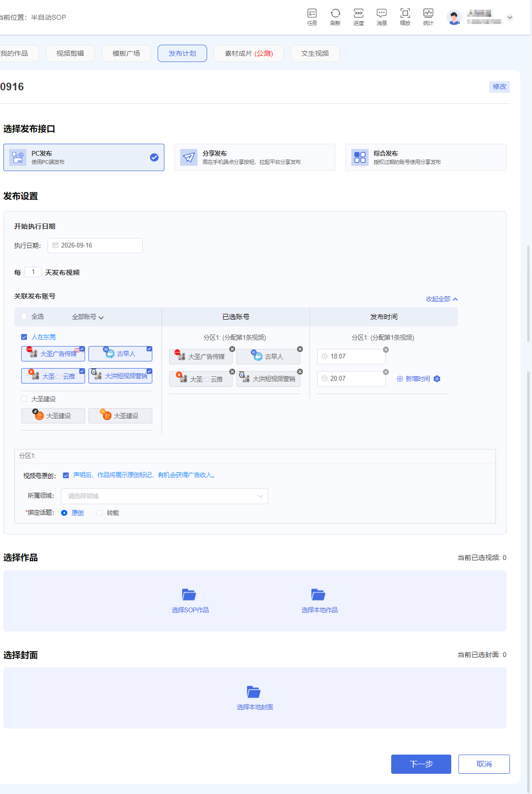This screenshot has width=532, height=794.
Task: Click the 下一步 button
Action: click(421, 764)
